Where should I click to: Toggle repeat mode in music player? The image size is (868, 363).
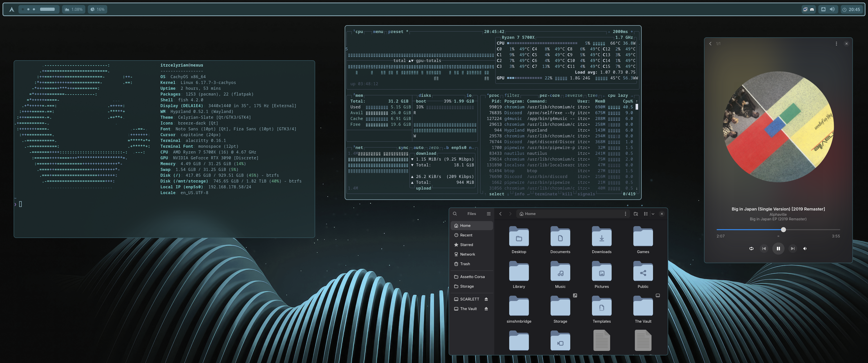[751, 249]
